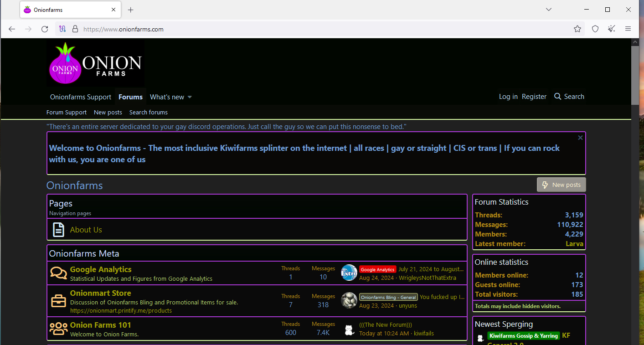Click the Welcome to Onionfarms notice text
This screenshot has width=644, height=345.
coord(304,154)
